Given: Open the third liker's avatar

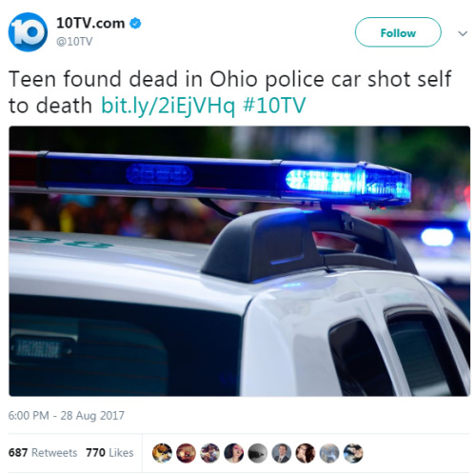Looking at the screenshot, I should coord(209,453).
